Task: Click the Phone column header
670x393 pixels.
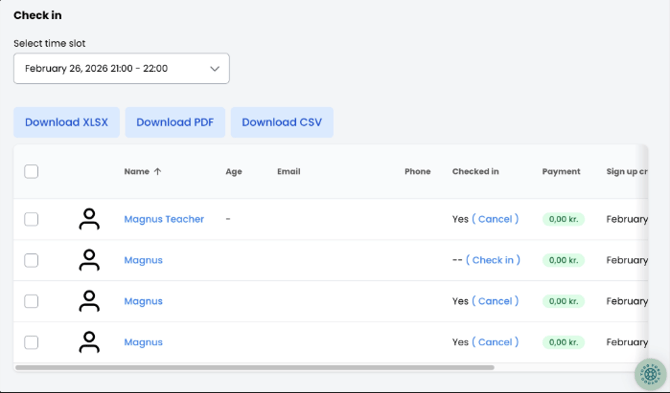Action: pos(417,171)
